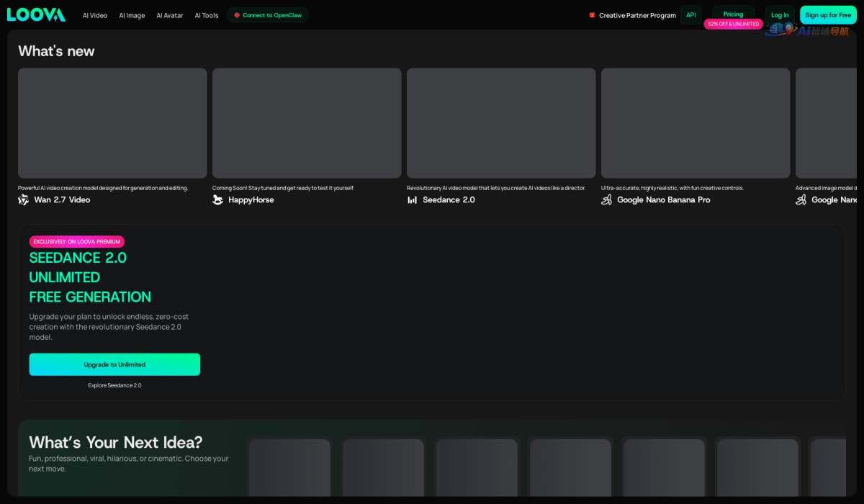Click the Seedance 2.0 bars icon
The height and width of the screenshot is (504, 864).
point(413,200)
